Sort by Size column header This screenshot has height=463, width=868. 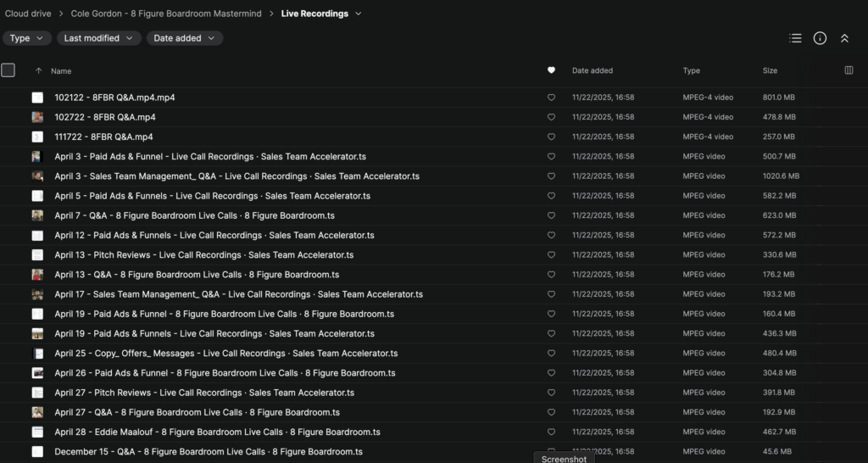pos(770,71)
